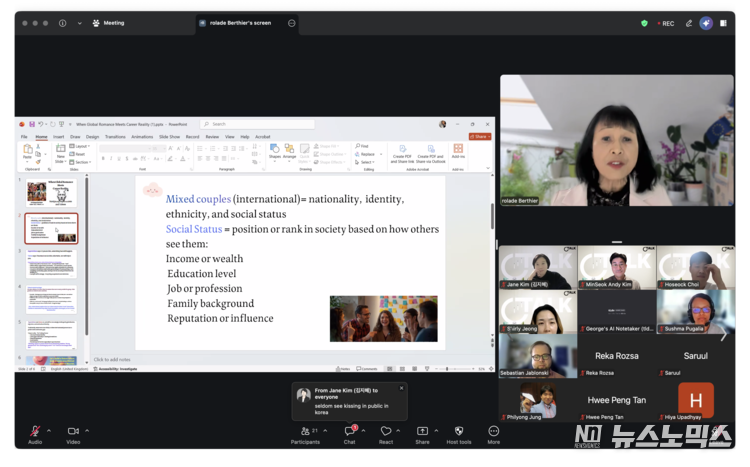750x467 pixels.
Task: Open the AI Companion sparkle icon
Action: click(706, 23)
